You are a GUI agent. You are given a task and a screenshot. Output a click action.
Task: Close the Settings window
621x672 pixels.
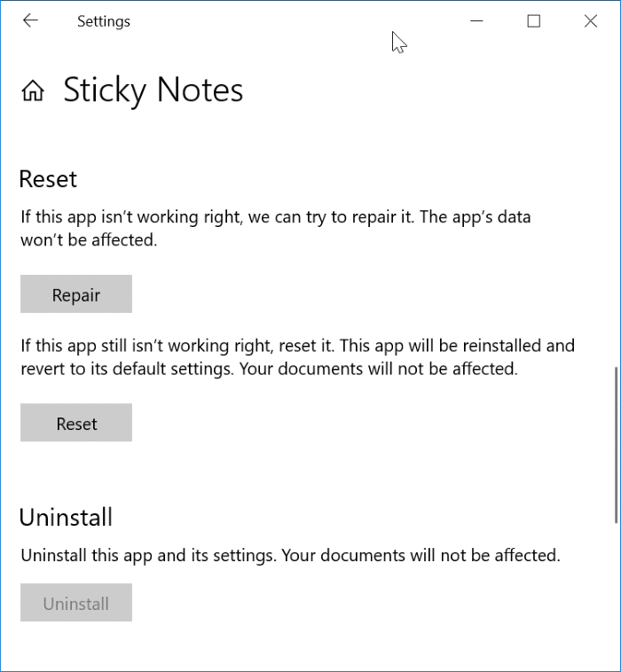[590, 21]
